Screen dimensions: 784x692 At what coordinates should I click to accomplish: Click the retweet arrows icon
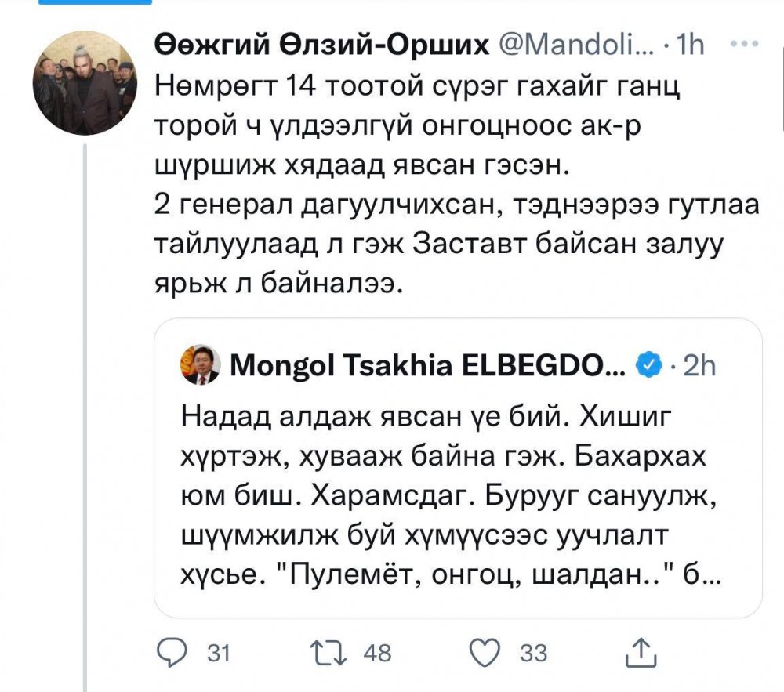328,653
